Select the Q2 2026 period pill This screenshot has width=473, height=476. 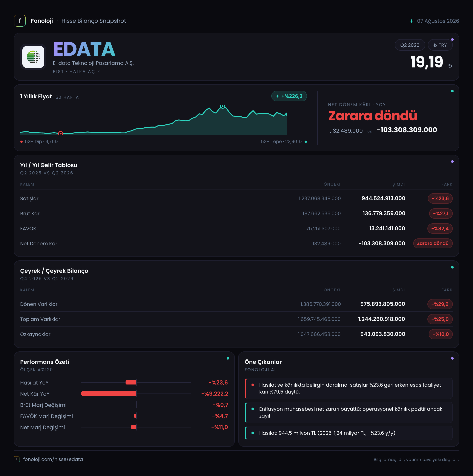pyautogui.click(x=410, y=45)
